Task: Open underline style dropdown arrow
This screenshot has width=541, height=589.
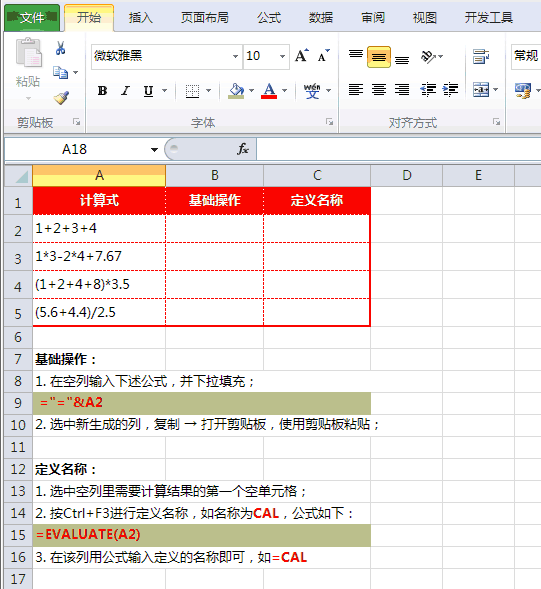Action: pyautogui.click(x=164, y=91)
